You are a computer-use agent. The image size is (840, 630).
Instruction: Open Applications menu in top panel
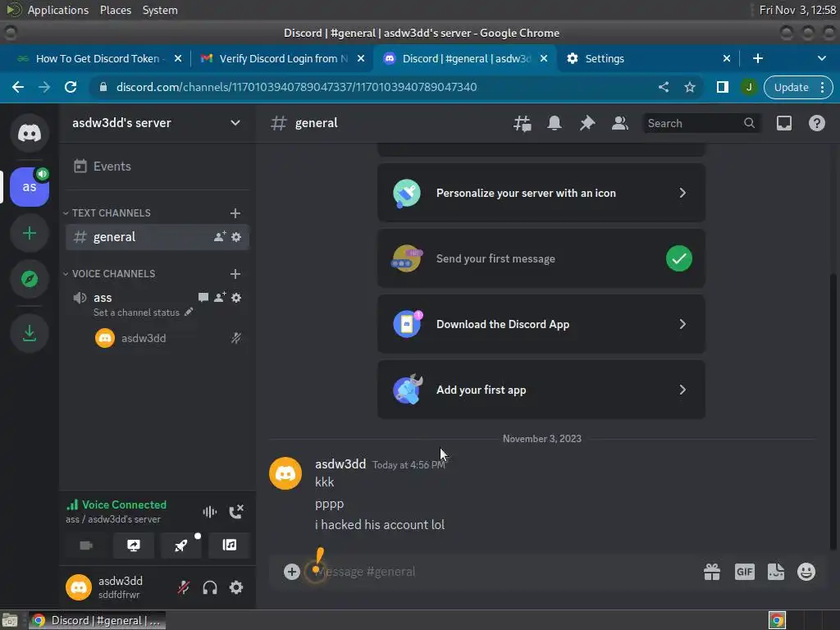pos(58,10)
